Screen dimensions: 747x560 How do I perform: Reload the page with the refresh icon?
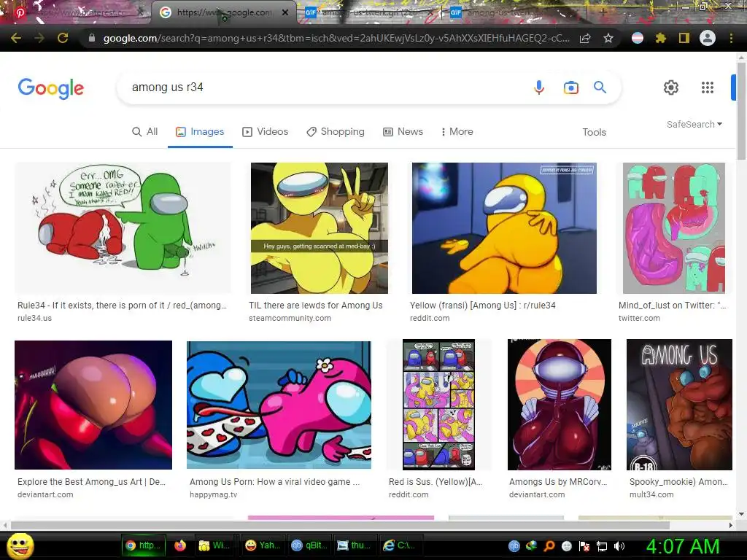coord(63,38)
